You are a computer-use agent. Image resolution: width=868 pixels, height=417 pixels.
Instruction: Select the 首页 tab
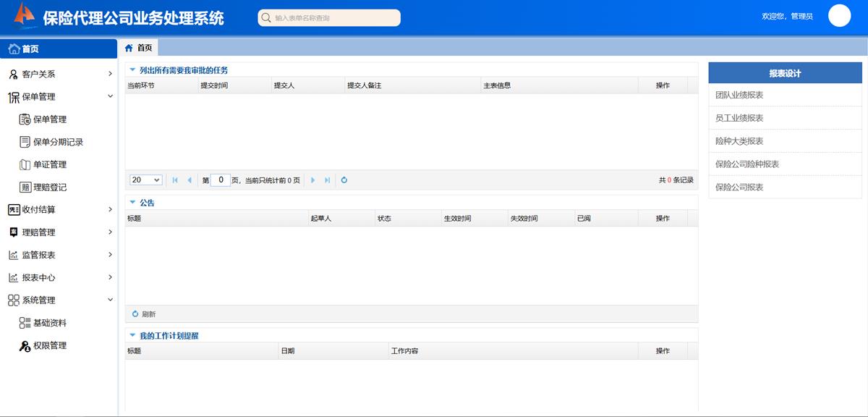(138, 48)
